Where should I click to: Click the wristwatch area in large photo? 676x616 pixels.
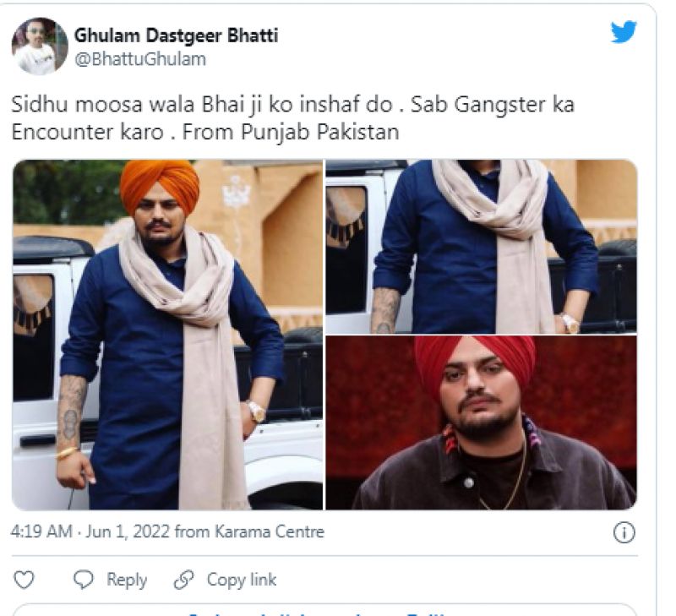click(x=258, y=411)
